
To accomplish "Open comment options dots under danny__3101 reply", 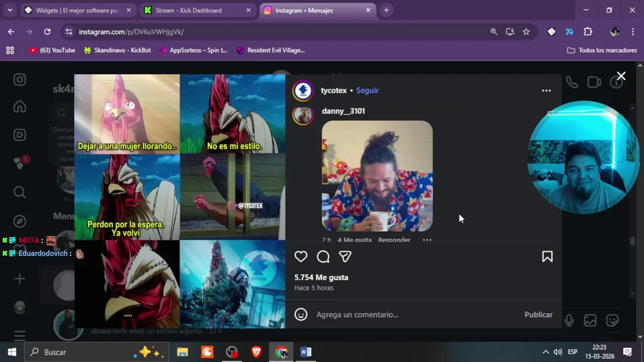I will pos(427,240).
